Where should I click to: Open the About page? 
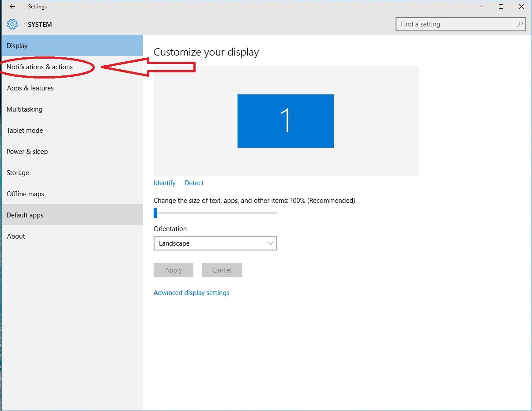click(72, 236)
